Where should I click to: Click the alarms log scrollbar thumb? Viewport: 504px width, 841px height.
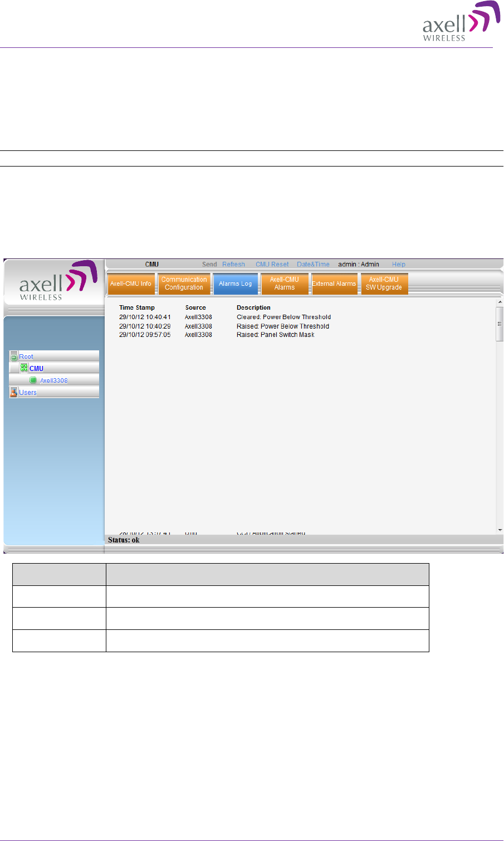tap(500, 323)
